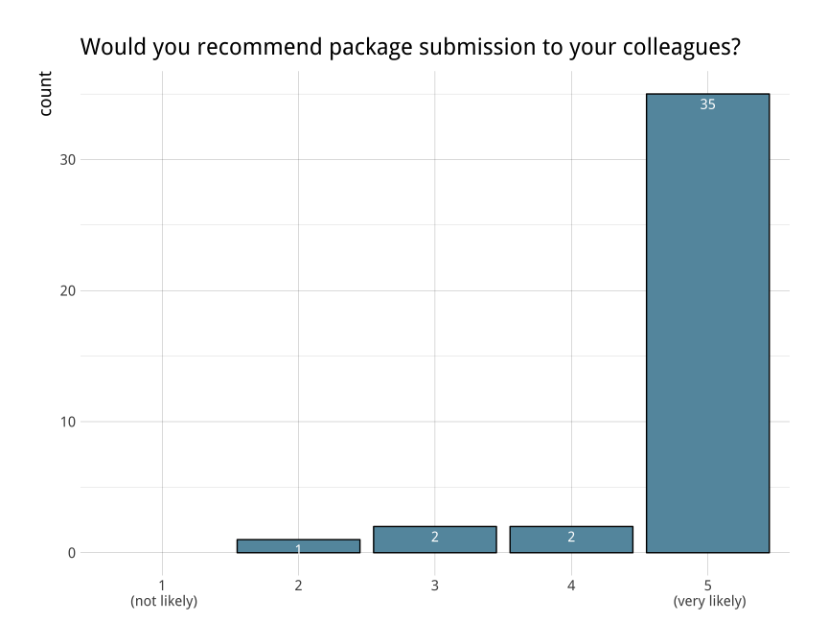Screen dimensions: 828x644
Task: Click the "2" value label on rating 3 bar
Action: point(435,538)
